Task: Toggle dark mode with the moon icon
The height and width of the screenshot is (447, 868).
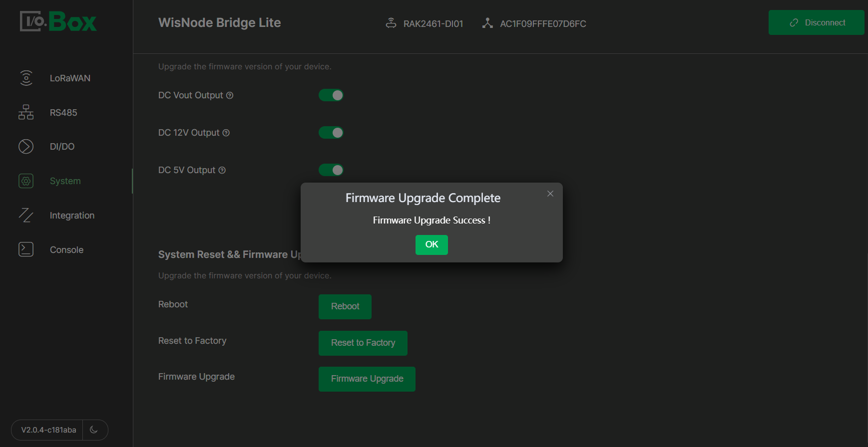Action: [94, 430]
